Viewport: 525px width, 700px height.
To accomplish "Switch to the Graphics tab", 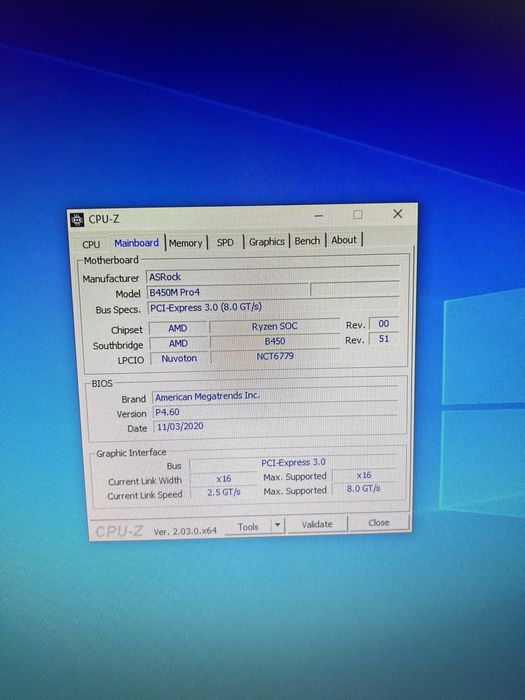I will 267,242.
